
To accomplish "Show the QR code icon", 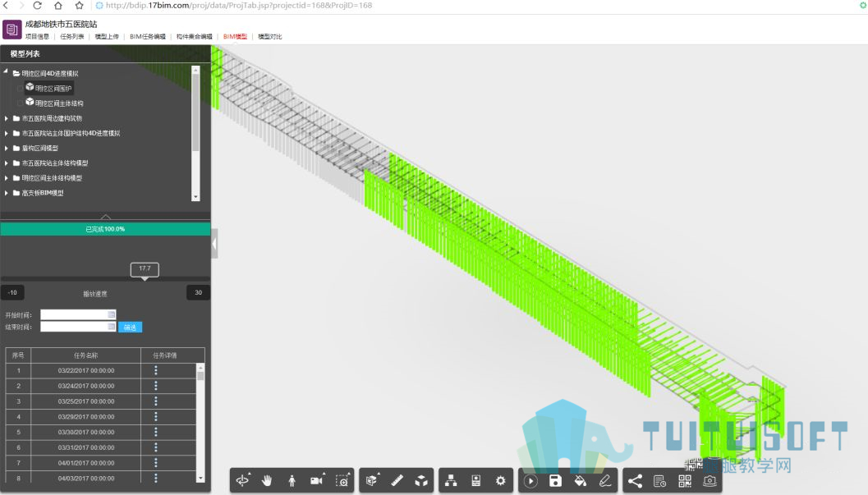I will coord(685,480).
